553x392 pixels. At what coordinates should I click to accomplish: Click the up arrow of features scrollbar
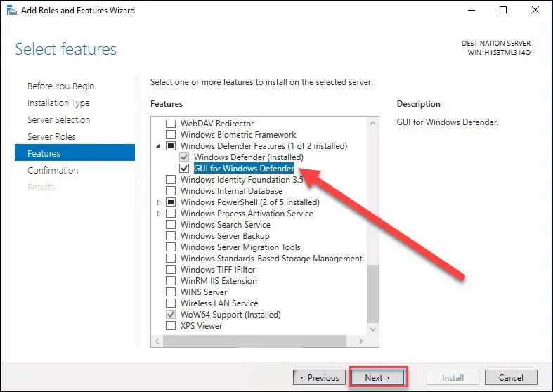pyautogui.click(x=373, y=123)
